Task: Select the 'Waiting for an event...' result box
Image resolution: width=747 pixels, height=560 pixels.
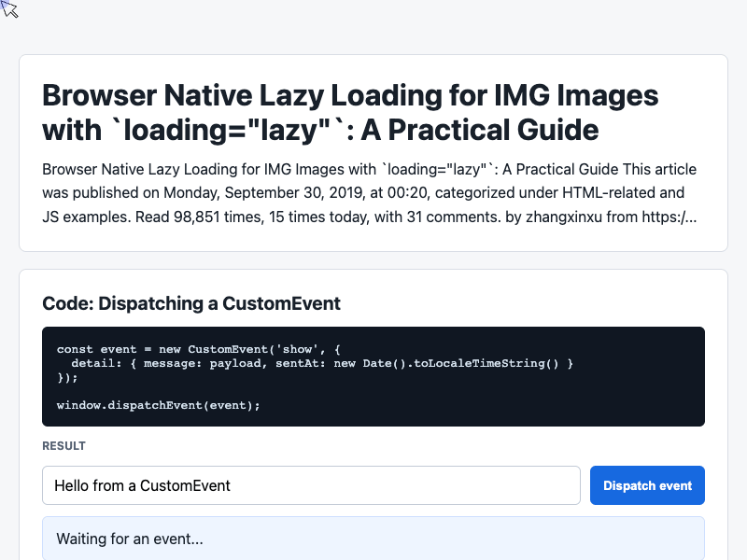Action: [x=373, y=539]
